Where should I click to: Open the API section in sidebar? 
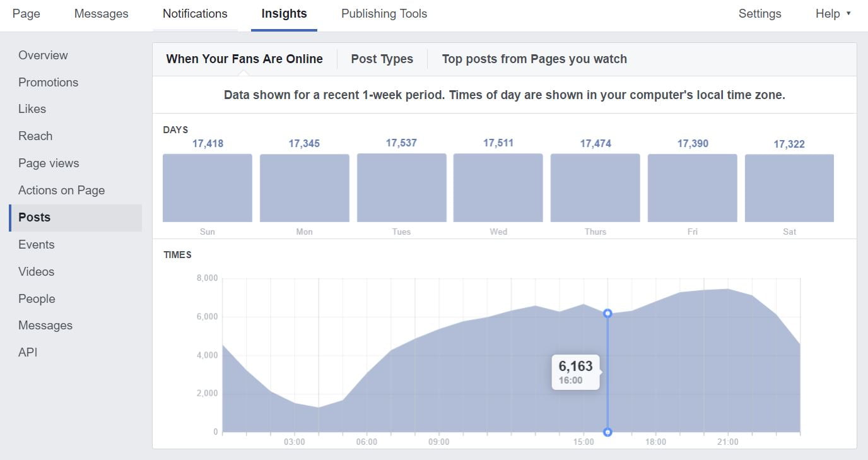[x=28, y=353]
